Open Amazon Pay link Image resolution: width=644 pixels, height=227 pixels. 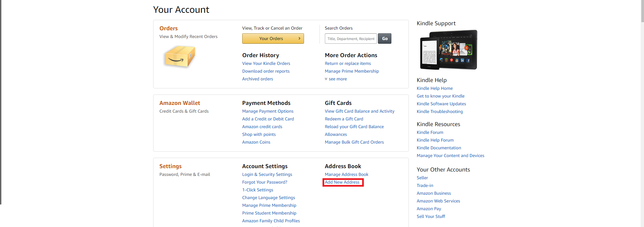coord(429,209)
